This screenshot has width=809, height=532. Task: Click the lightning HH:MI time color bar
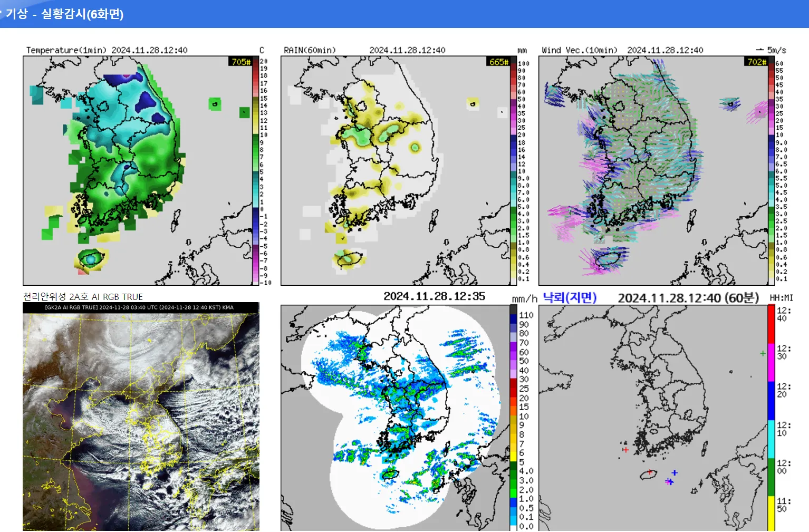click(771, 418)
